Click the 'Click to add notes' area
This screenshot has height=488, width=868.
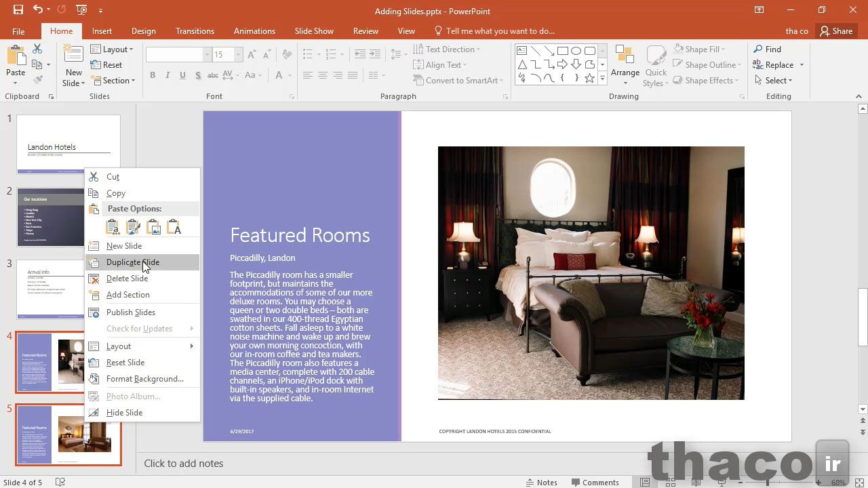(x=183, y=464)
